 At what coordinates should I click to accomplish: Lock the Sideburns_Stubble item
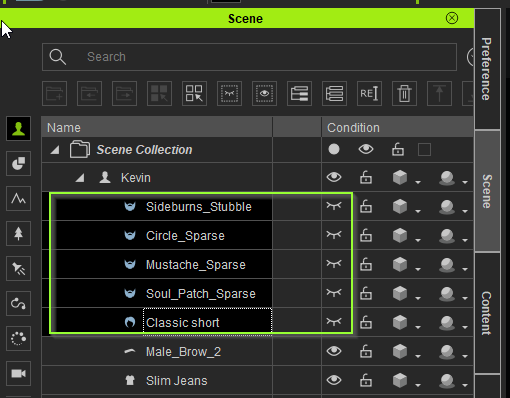[366, 206]
